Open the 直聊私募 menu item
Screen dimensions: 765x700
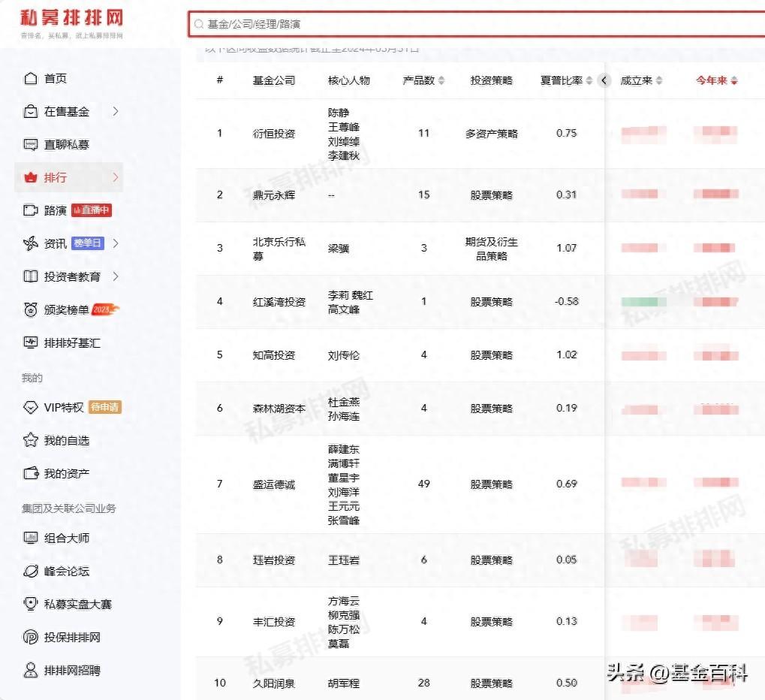[67, 144]
